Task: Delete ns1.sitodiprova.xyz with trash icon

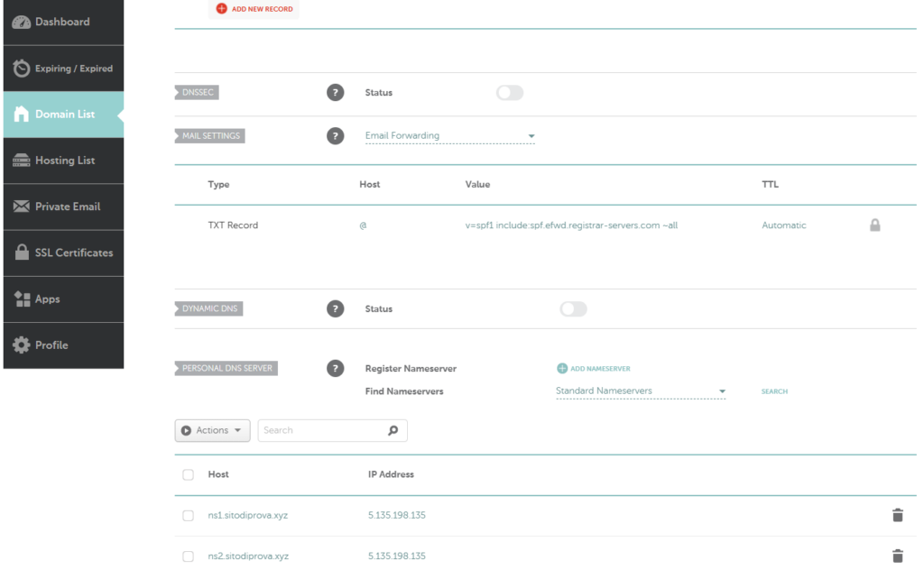Action: 898,516
